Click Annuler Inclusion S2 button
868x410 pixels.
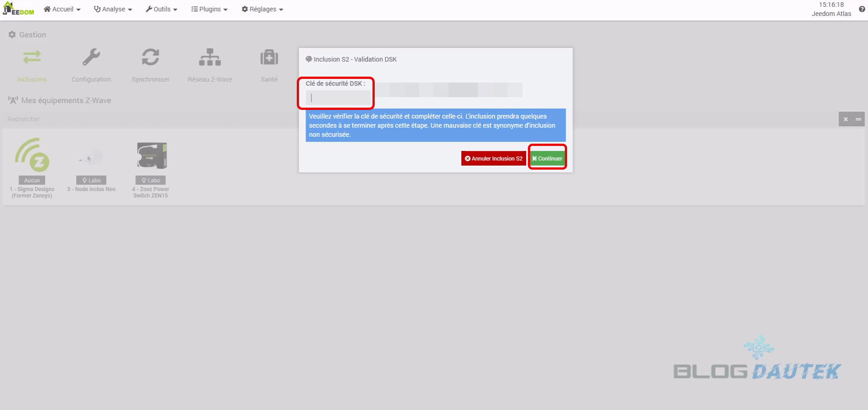[x=493, y=158]
